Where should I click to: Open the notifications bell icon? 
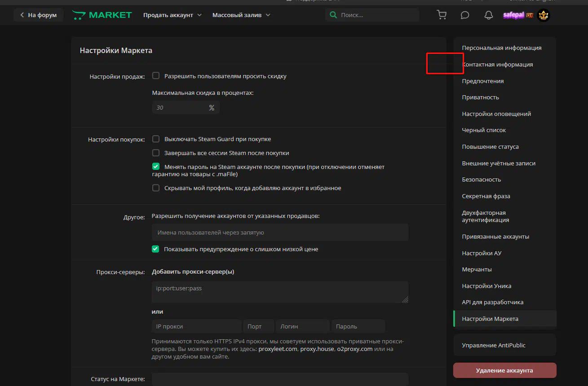(489, 15)
